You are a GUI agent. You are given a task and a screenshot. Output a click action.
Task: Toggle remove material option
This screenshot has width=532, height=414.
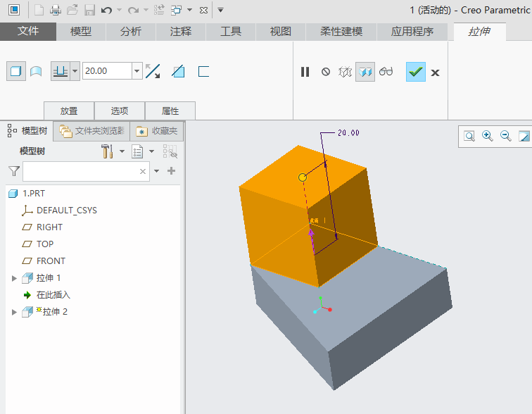click(x=178, y=71)
